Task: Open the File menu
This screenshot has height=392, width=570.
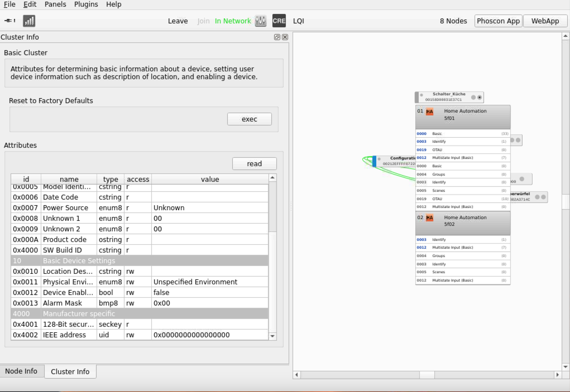Action: tap(9, 4)
